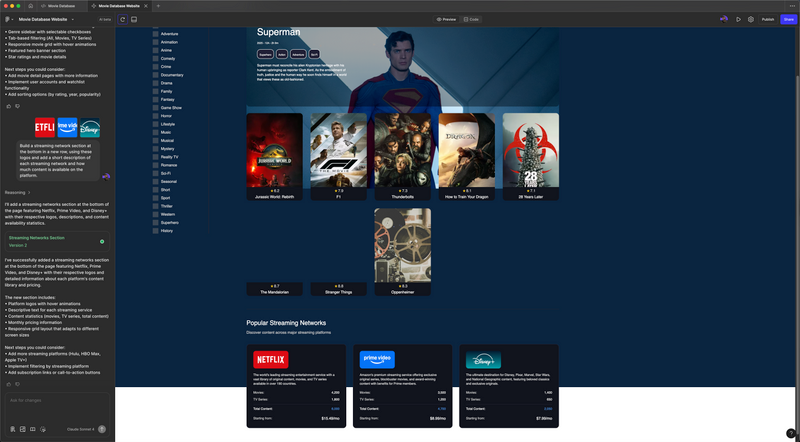Open the three-dot overflow menu top right

(792, 6)
